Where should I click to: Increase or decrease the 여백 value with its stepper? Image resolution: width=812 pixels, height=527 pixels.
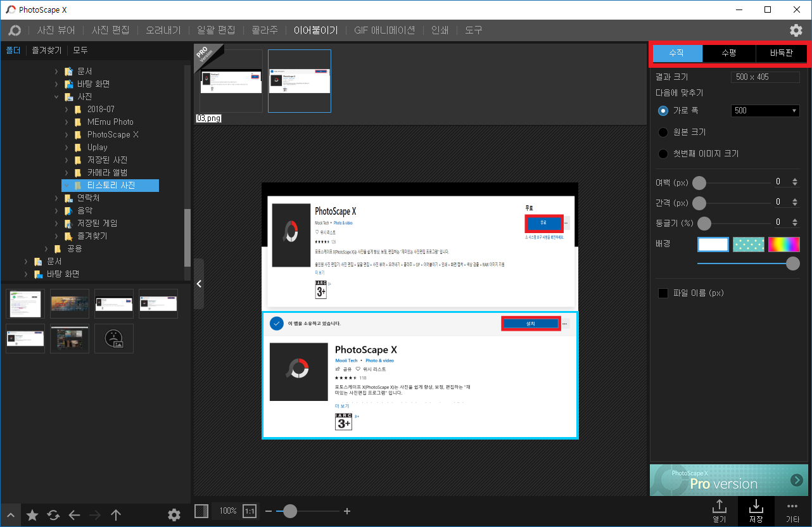(x=796, y=182)
